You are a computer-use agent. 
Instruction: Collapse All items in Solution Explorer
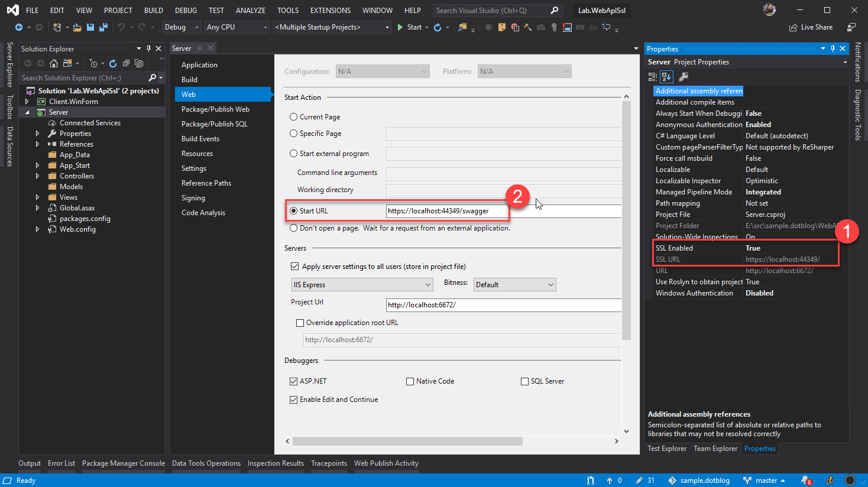(126, 63)
